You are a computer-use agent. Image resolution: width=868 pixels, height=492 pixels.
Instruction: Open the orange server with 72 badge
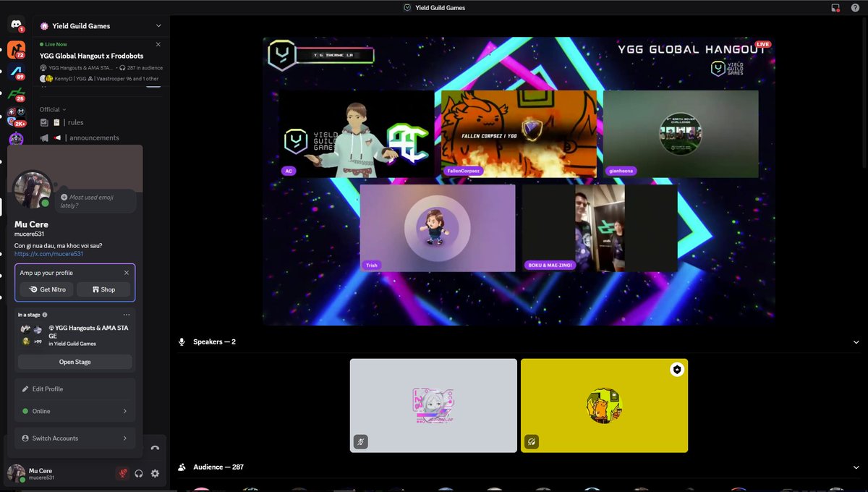pyautogui.click(x=16, y=50)
